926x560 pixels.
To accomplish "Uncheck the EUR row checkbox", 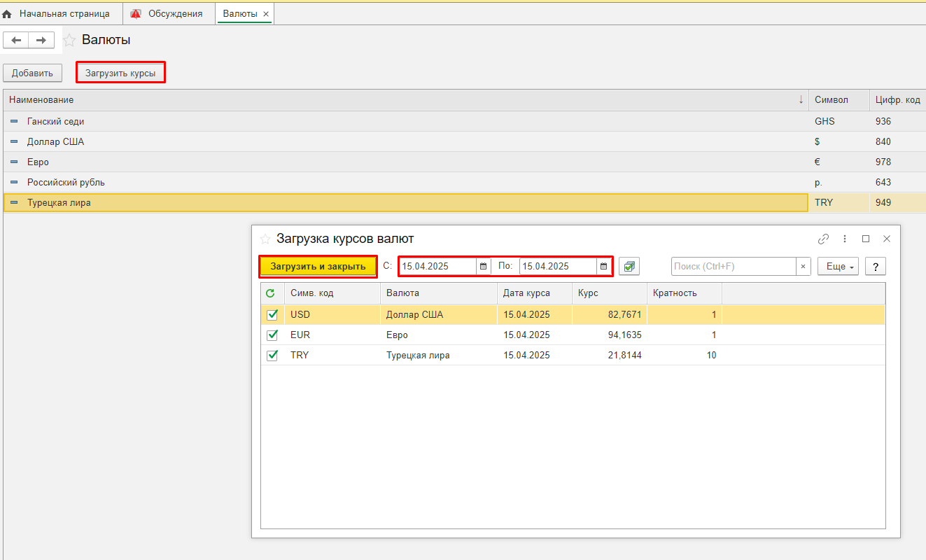I will coord(272,335).
